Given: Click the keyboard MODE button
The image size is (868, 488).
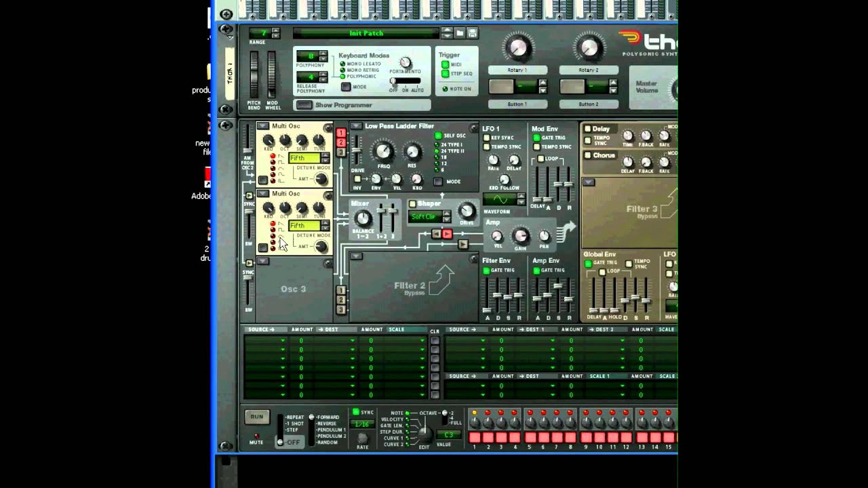Looking at the screenshot, I should (x=346, y=87).
